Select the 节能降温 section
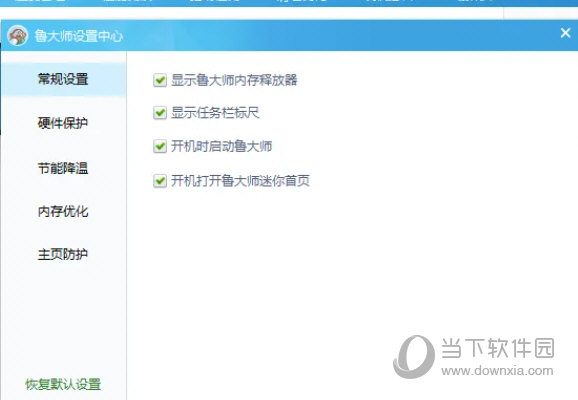This screenshot has height=400, width=578. tap(63, 168)
